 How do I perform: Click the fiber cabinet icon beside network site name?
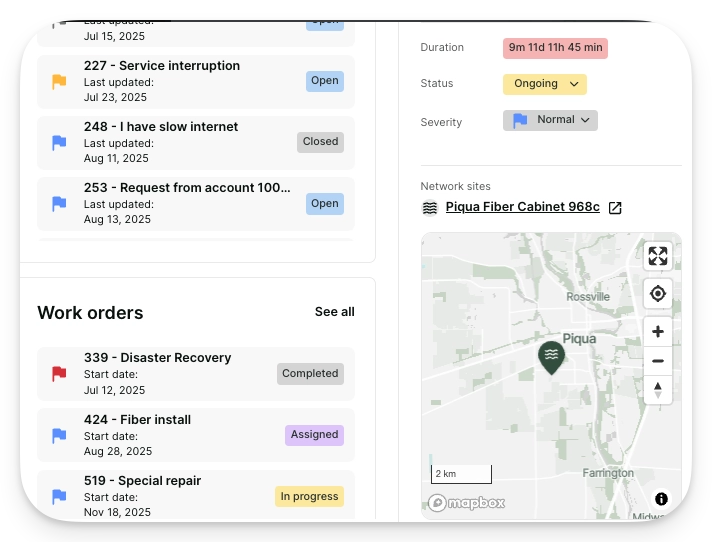click(430, 208)
